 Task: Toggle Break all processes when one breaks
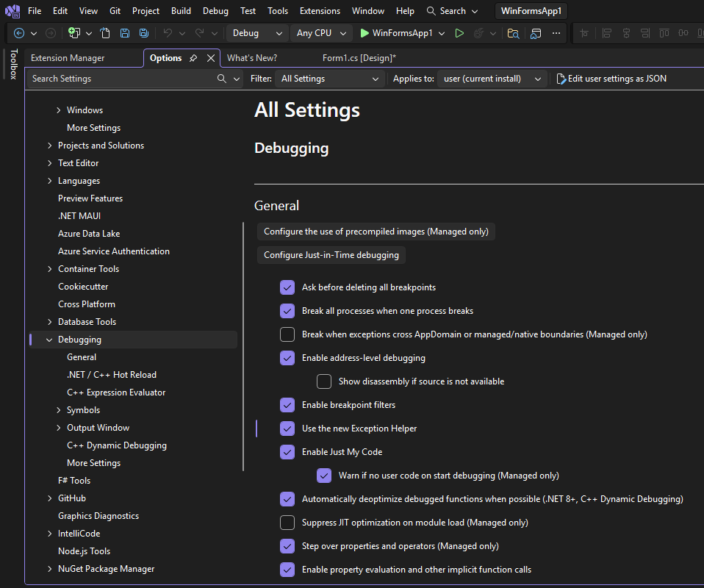coord(287,311)
